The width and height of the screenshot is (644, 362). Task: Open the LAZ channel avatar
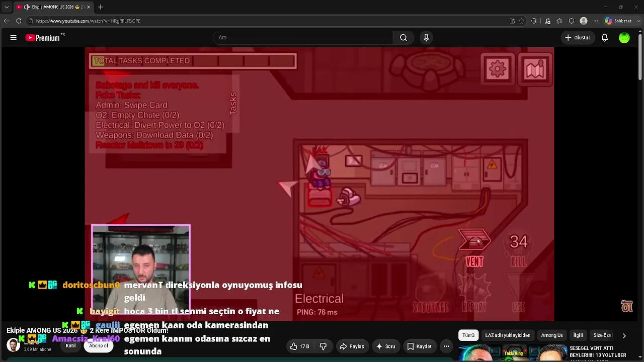coord(14,345)
